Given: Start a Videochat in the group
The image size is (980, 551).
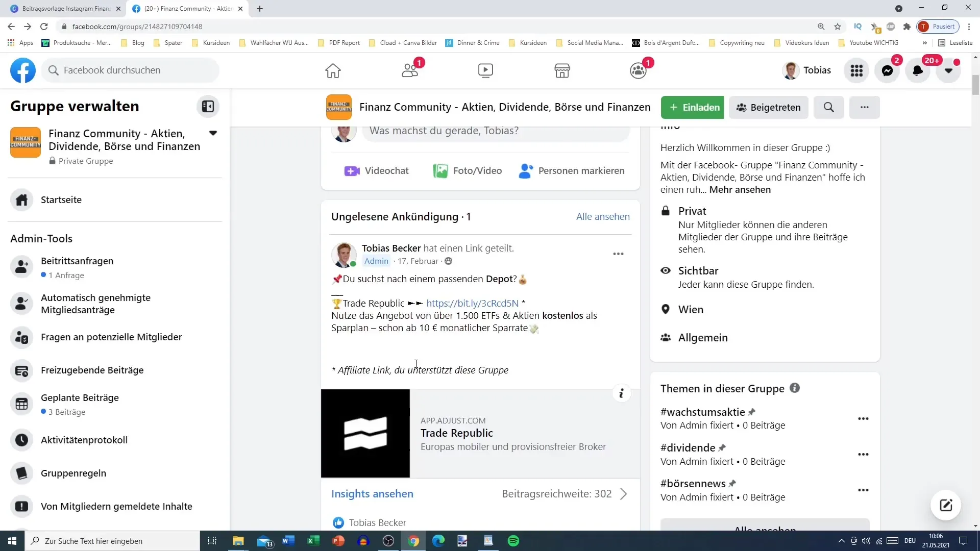Looking at the screenshot, I should (377, 171).
